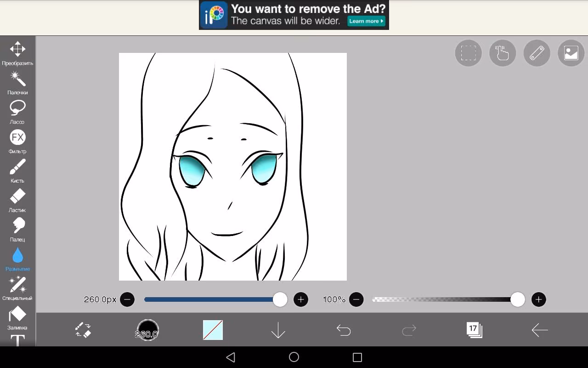Image resolution: width=588 pixels, height=368 pixels.
Task: Select the Lasso (Лассо) tool
Action: (17, 112)
